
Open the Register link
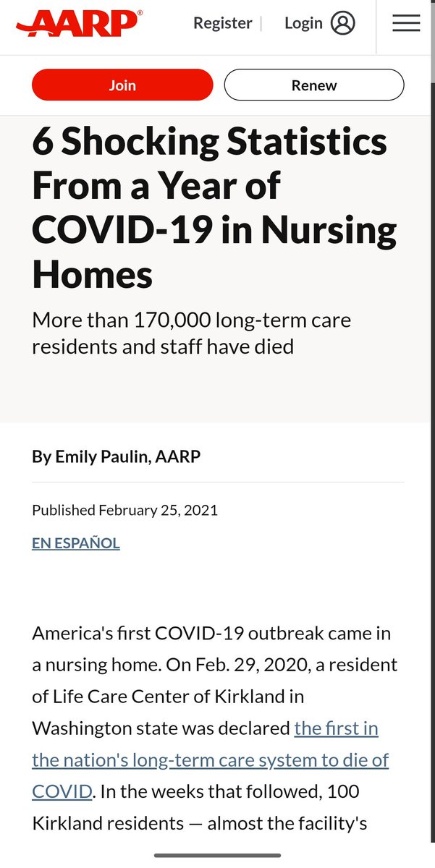[x=223, y=23]
